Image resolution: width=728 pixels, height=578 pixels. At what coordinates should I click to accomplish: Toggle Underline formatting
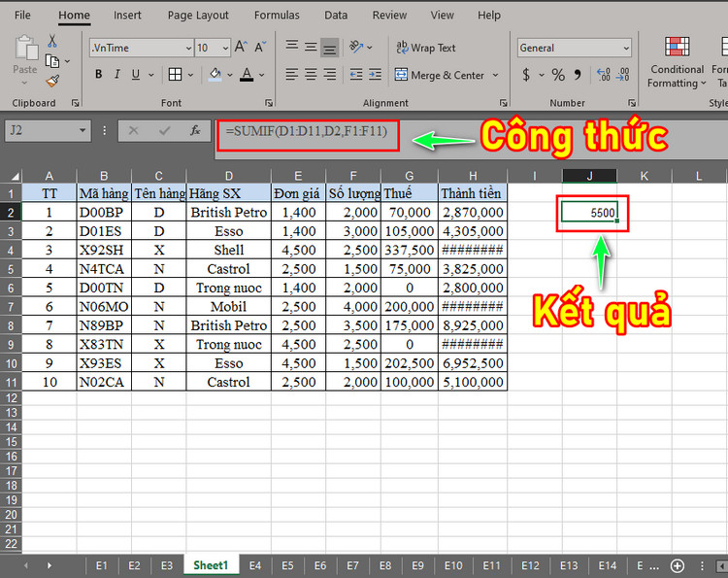[x=136, y=75]
